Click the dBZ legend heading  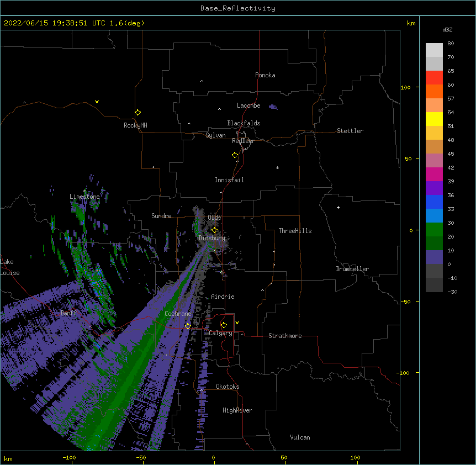[x=447, y=29]
